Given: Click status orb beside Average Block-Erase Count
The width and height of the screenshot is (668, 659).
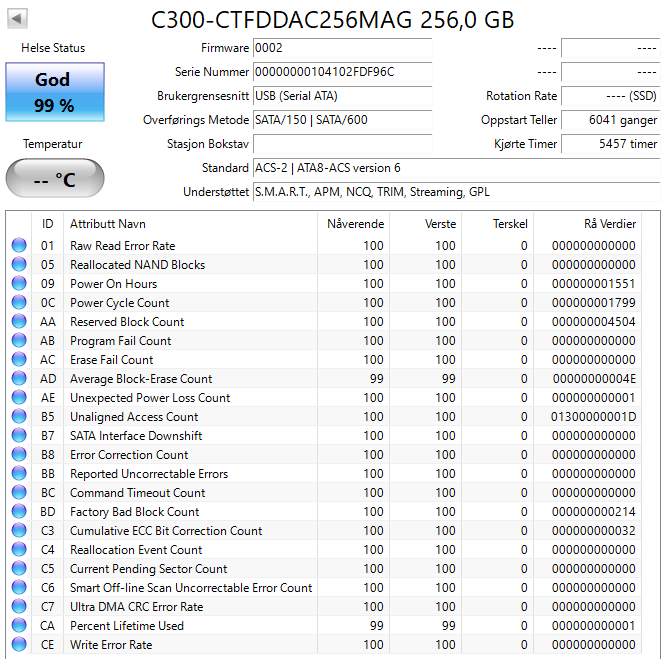Looking at the screenshot, I should [x=19, y=379].
